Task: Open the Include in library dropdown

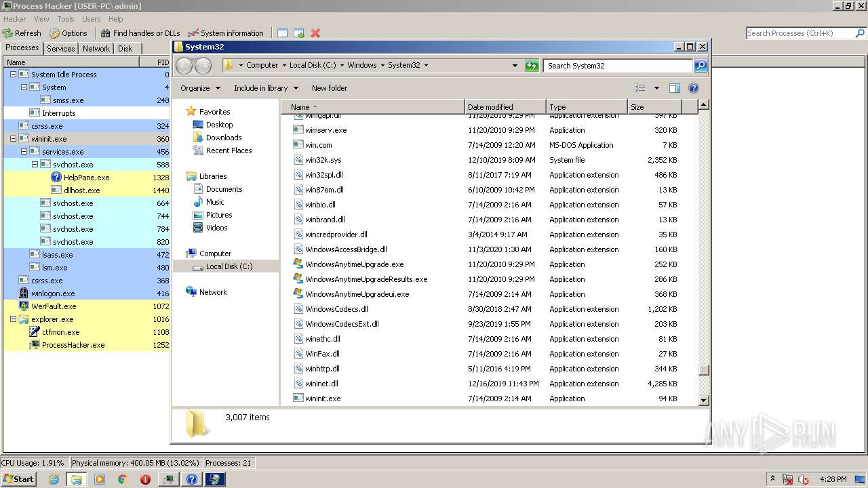Action: click(266, 88)
